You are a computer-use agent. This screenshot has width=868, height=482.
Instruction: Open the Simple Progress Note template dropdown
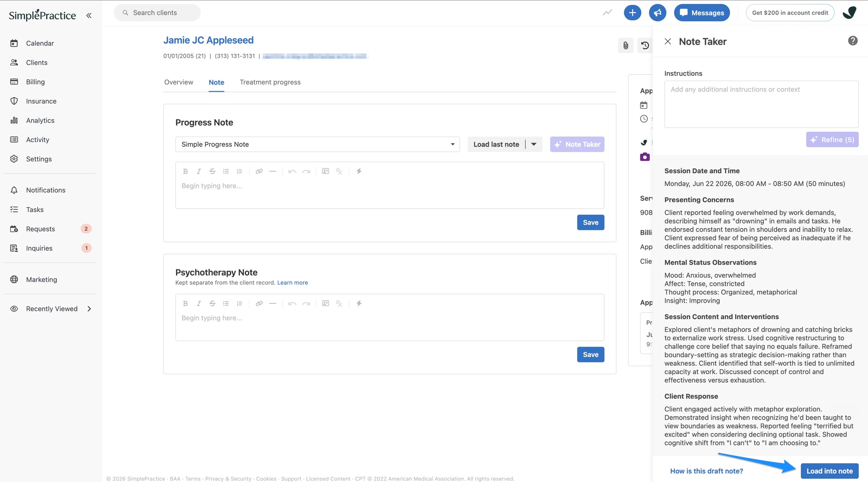317,144
